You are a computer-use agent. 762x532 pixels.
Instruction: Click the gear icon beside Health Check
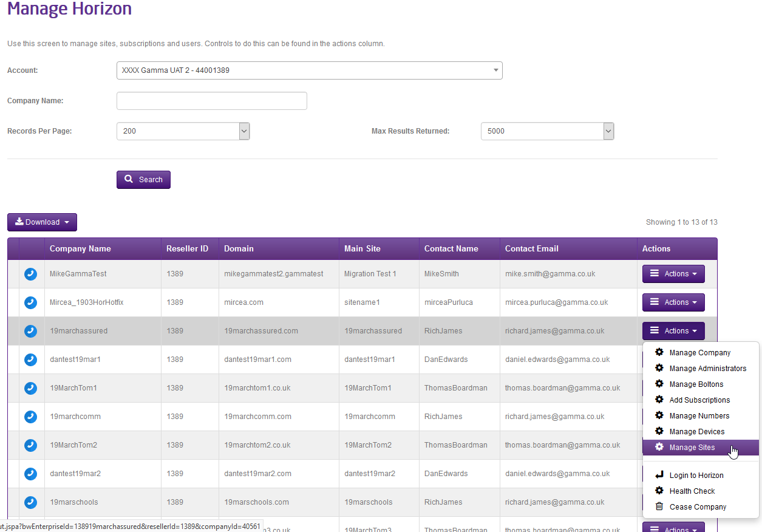point(659,491)
